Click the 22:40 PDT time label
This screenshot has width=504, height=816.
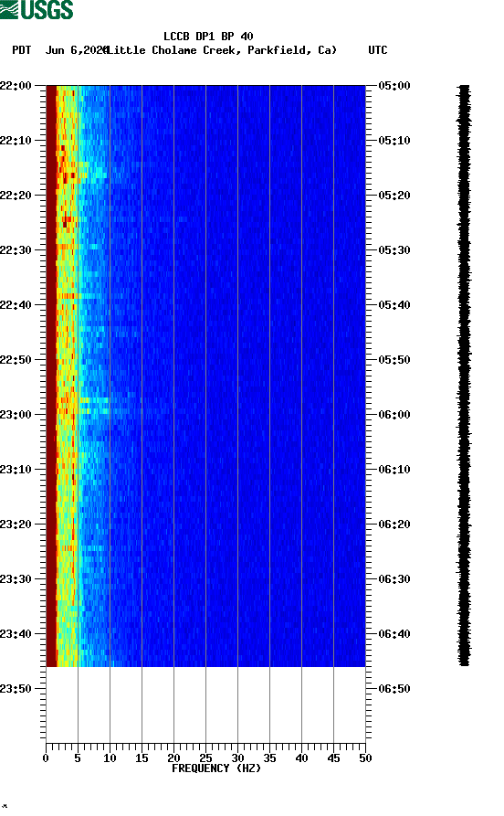click(16, 305)
